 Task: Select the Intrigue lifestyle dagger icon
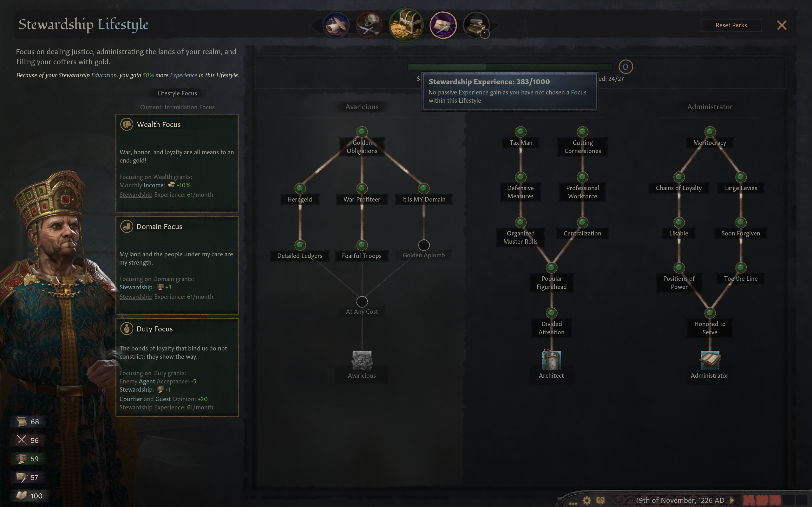[443, 25]
